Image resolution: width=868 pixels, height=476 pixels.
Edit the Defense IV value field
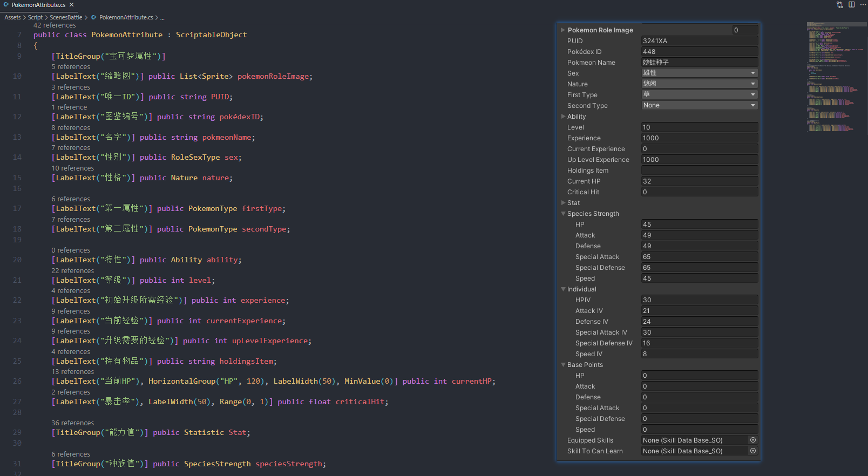click(699, 322)
